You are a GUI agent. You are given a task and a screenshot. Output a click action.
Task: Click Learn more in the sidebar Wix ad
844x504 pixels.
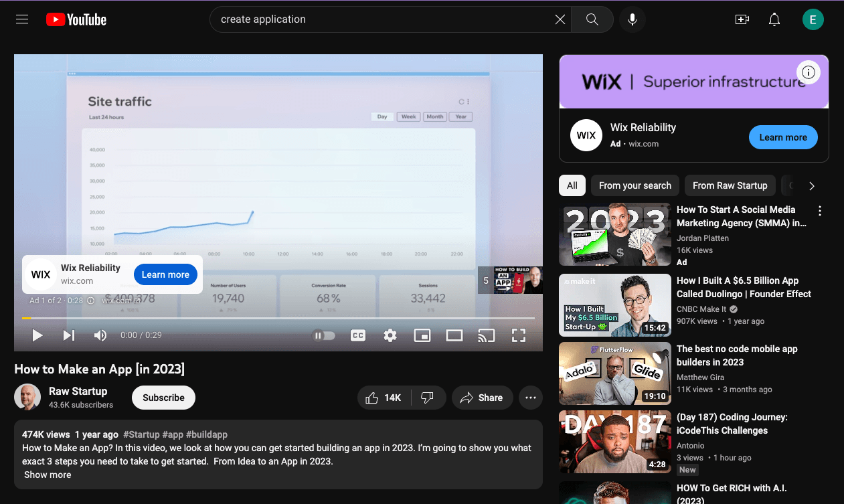point(783,137)
